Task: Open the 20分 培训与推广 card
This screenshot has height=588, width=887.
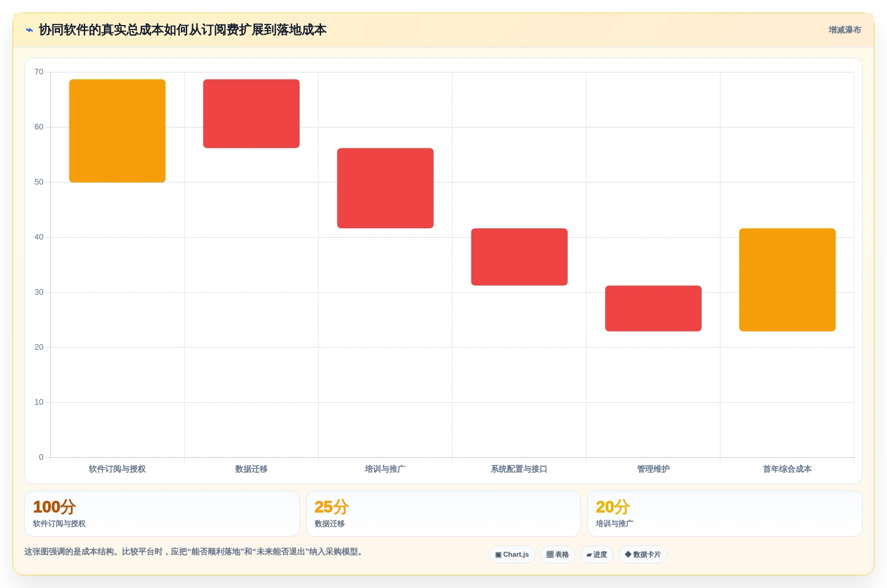Action: coord(725,514)
